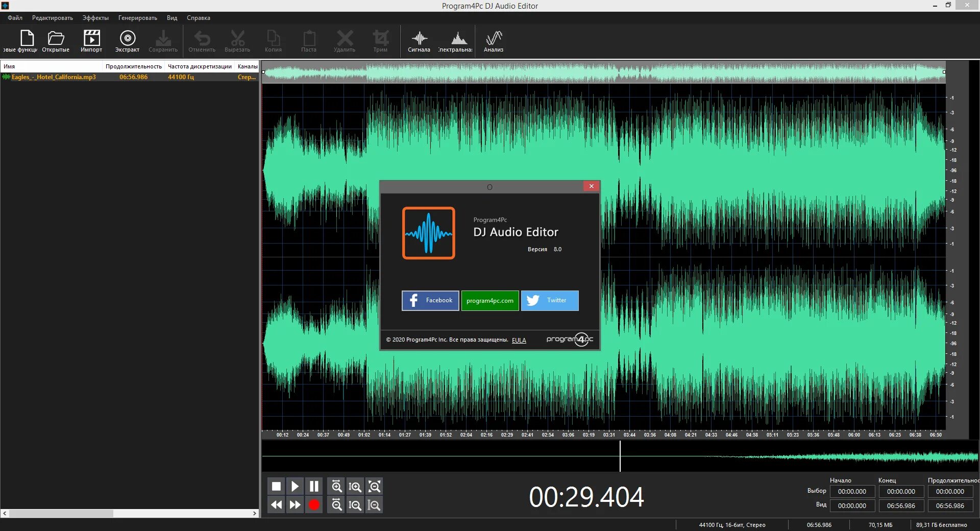The height and width of the screenshot is (531, 980).
Task: Click the 03:06 mark on the timeline ruler
Action: pyautogui.click(x=568, y=435)
